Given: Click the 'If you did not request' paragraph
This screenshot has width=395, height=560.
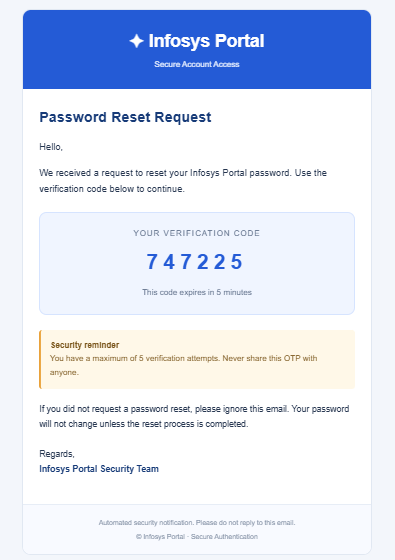Looking at the screenshot, I should (x=194, y=416).
